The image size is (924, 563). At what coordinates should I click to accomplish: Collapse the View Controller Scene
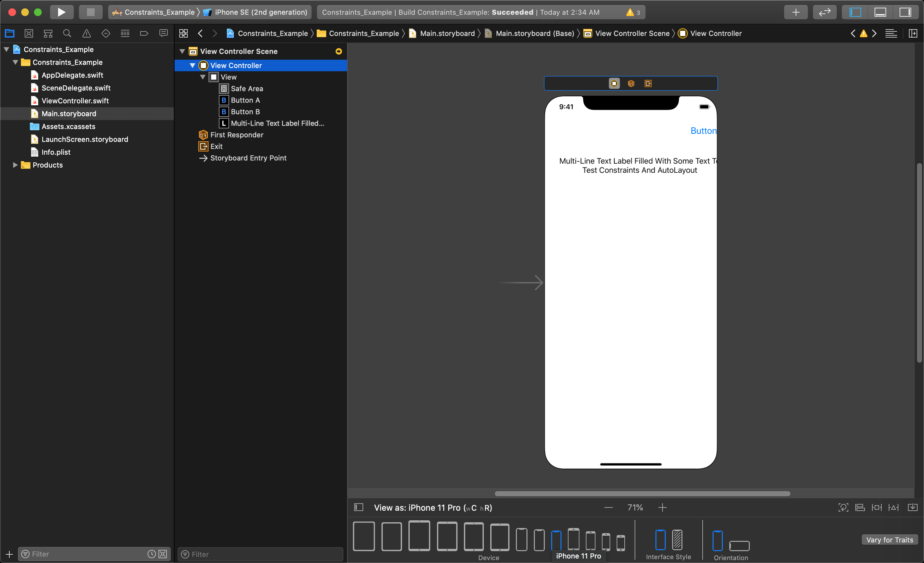pyautogui.click(x=183, y=51)
